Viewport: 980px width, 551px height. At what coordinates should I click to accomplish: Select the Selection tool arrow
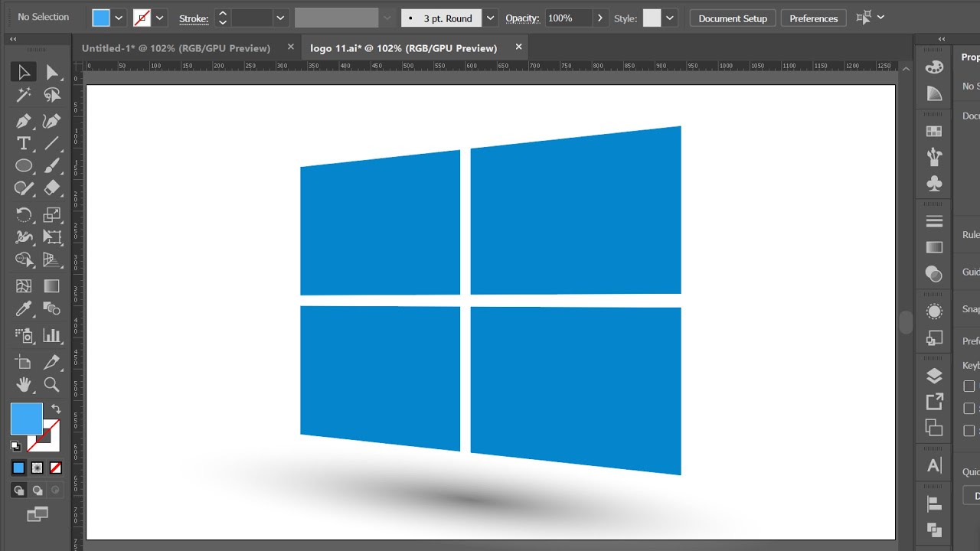click(x=24, y=73)
